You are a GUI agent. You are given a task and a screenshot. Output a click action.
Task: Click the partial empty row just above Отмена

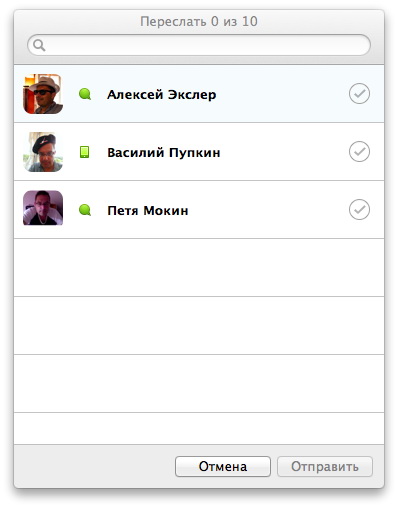point(199,429)
